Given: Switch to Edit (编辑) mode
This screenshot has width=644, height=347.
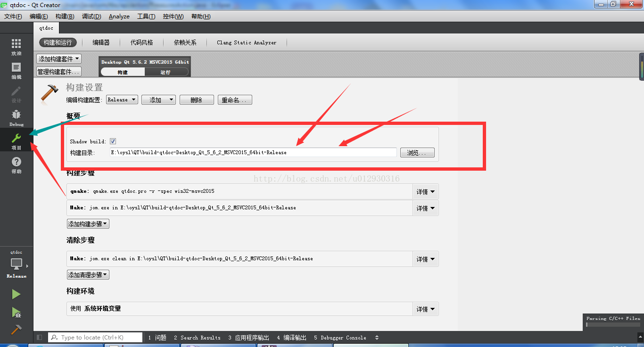Looking at the screenshot, I should coord(17,71).
